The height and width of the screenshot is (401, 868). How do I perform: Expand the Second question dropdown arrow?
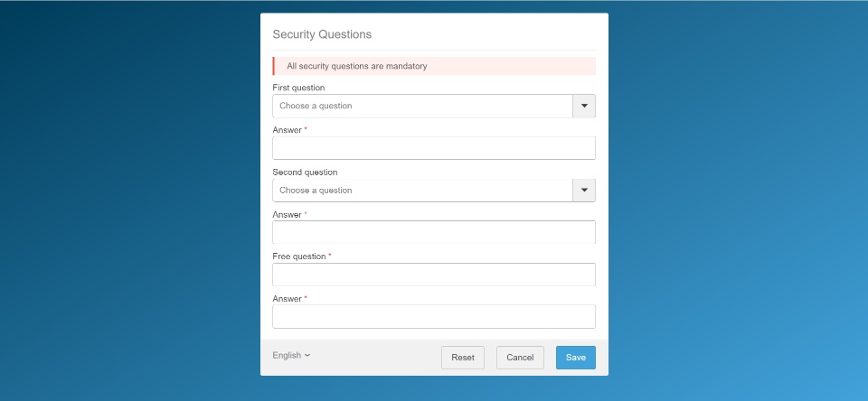pyautogui.click(x=584, y=191)
